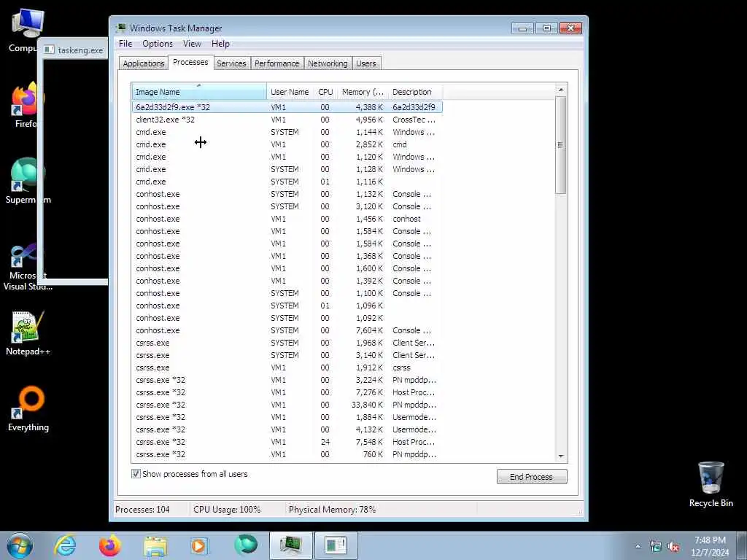Click Physical Memory: 78% status entry
The image size is (747, 560).
pos(332,509)
